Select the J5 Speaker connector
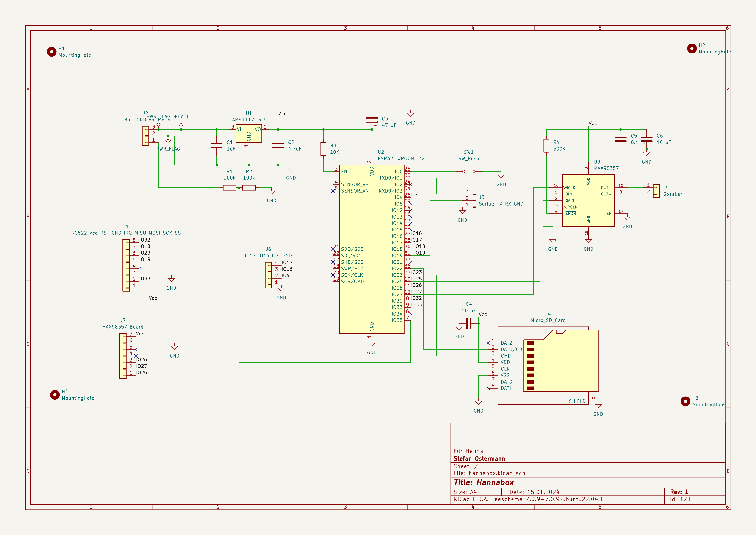 point(656,191)
